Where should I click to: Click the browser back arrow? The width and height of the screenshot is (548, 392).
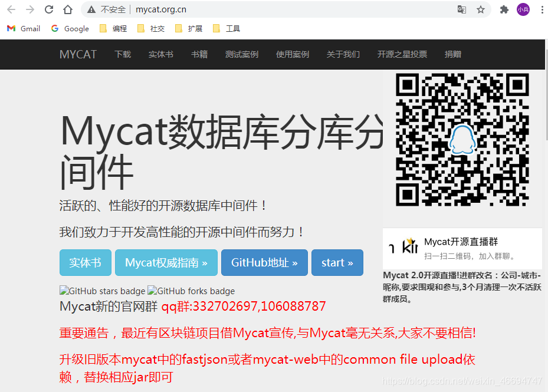(x=12, y=9)
